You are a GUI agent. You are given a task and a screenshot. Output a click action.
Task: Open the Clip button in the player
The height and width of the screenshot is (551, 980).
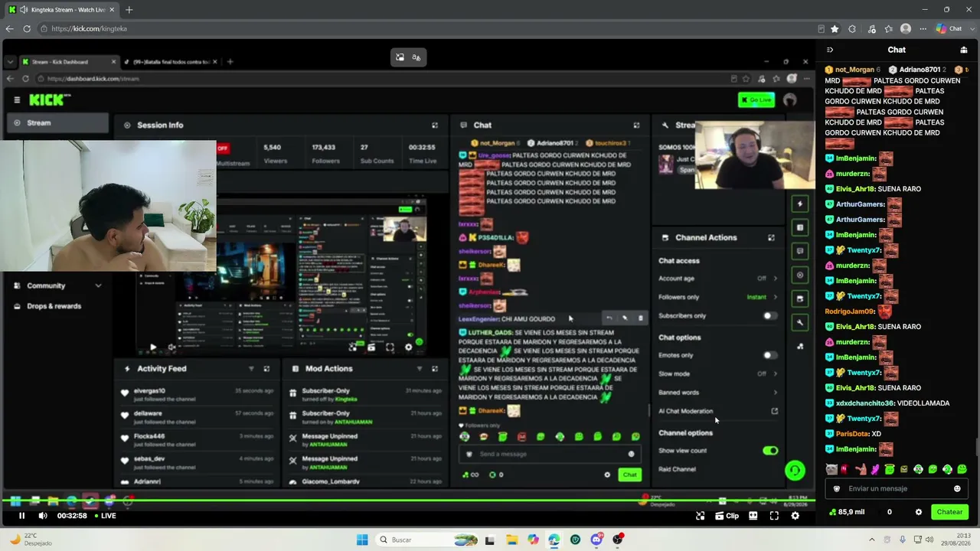point(727,516)
